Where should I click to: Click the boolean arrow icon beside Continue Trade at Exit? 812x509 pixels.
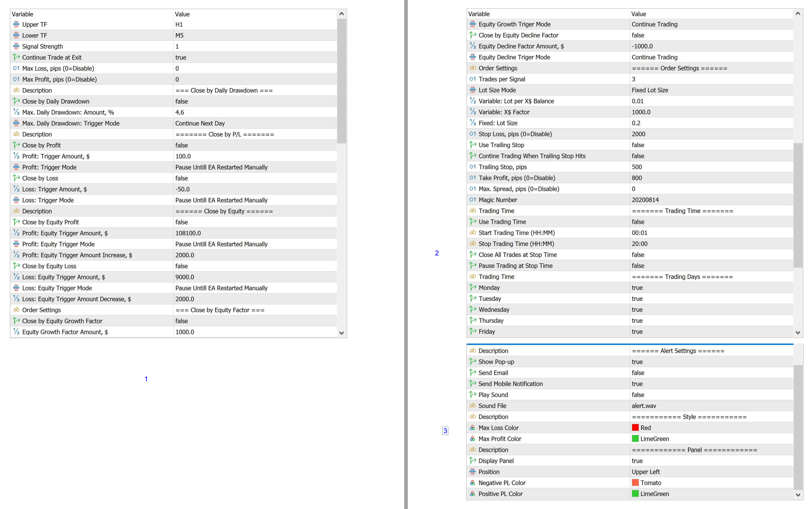16,57
